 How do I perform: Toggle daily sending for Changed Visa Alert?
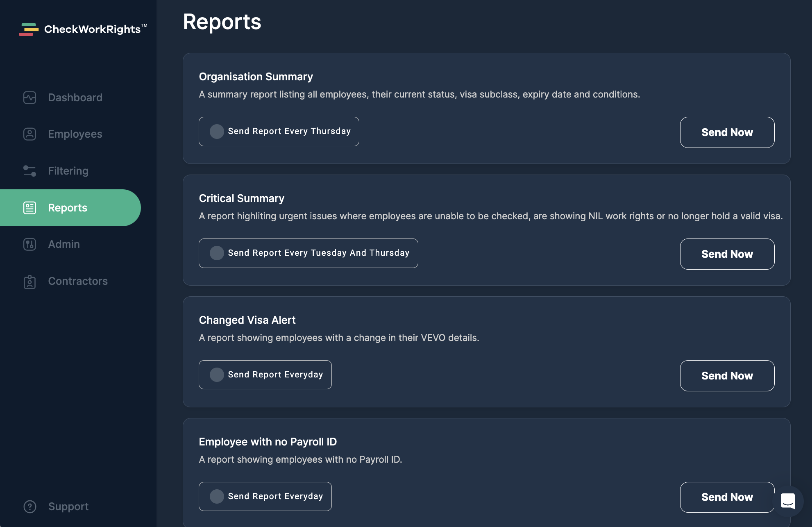(217, 375)
